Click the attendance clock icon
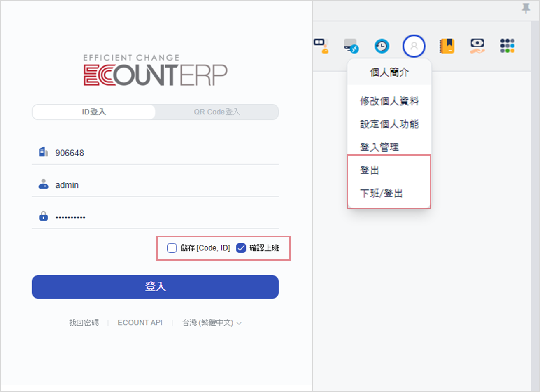The width and height of the screenshot is (540, 392). pos(382,46)
